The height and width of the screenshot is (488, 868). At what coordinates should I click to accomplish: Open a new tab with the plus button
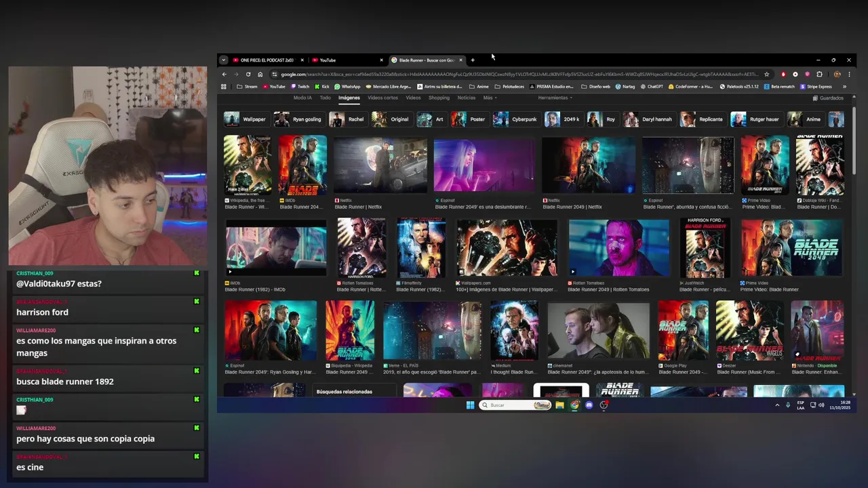[473, 60]
